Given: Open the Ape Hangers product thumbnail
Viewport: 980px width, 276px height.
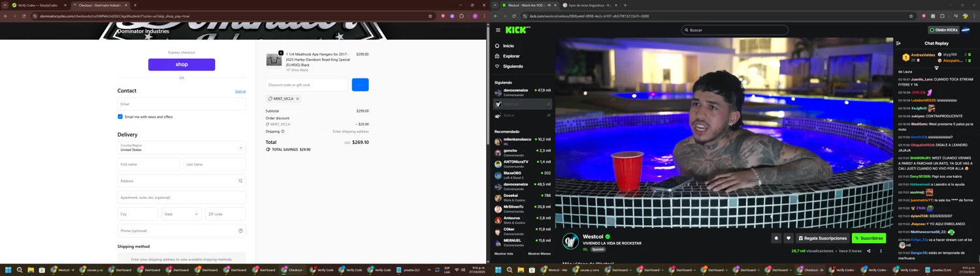Looking at the screenshot, I should point(274,60).
